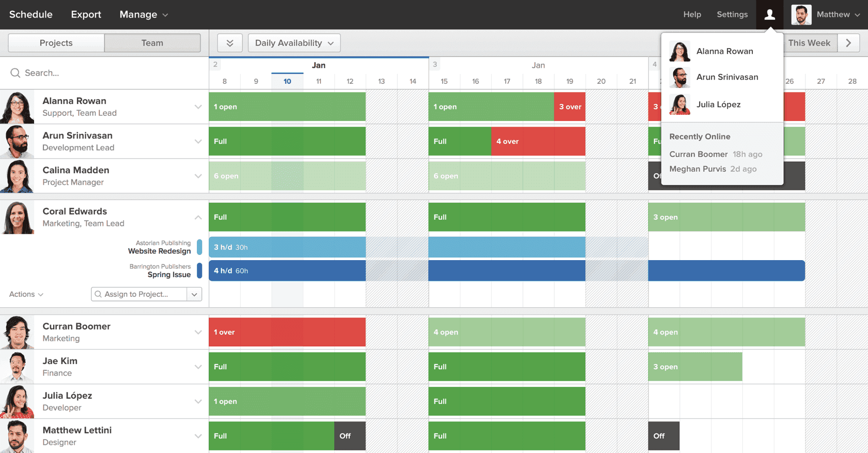
Task: Click Alanna Rowan's avatar in online list
Action: pos(679,51)
